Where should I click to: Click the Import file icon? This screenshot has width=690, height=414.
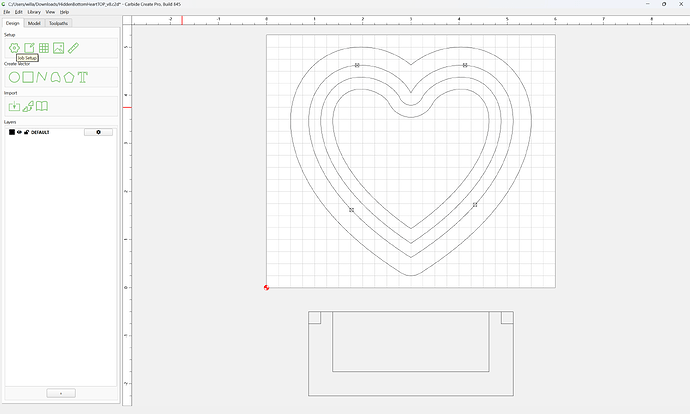(x=14, y=106)
